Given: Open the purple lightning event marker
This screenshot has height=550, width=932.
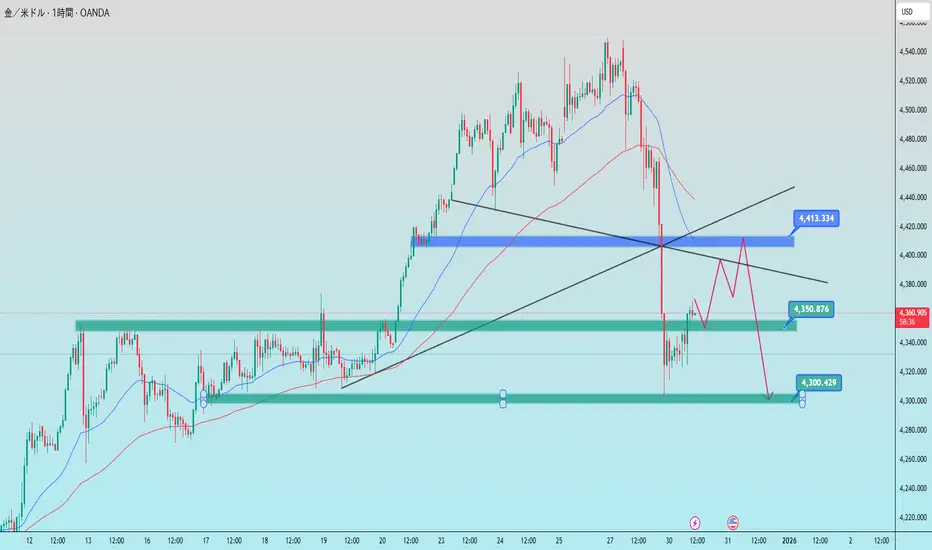Looking at the screenshot, I should (695, 523).
